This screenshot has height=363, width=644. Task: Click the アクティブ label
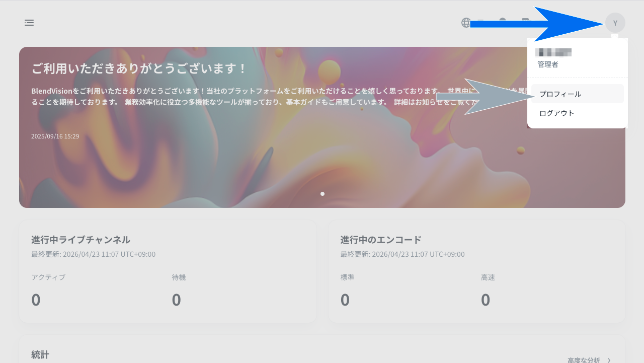[x=48, y=277]
